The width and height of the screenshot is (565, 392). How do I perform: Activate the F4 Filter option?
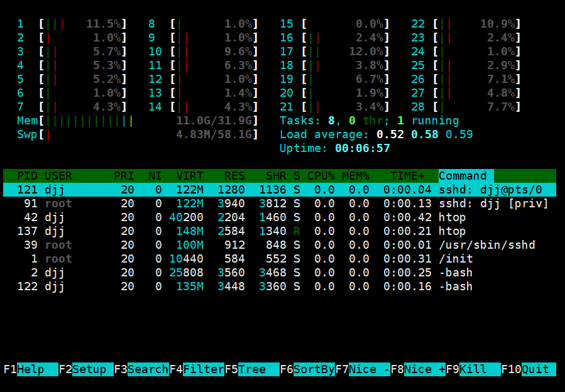pos(197,369)
